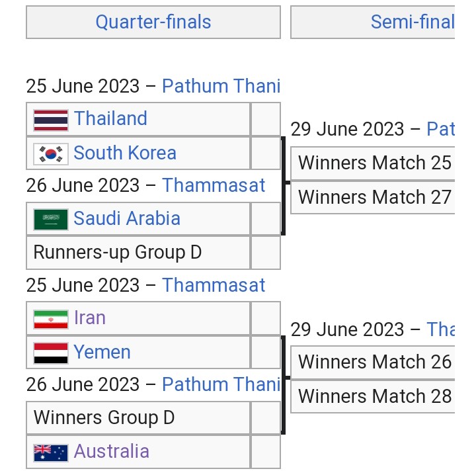Open Pathum Thani link for 25 June match
476x473 pixels.
point(221,86)
